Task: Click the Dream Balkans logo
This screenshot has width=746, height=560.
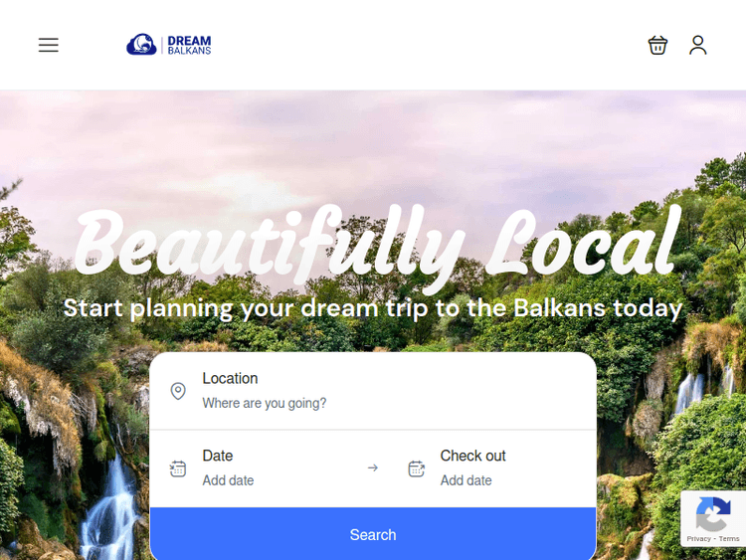Action: point(169,45)
